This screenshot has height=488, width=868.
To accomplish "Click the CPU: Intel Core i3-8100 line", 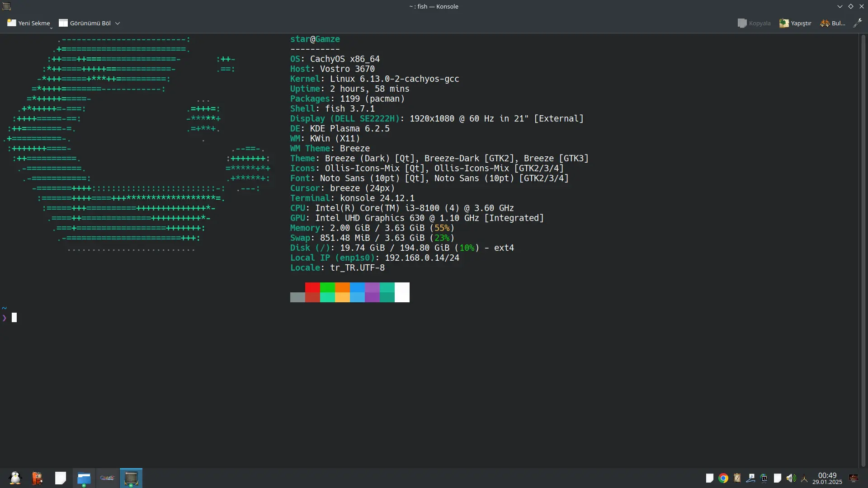I will (402, 208).
